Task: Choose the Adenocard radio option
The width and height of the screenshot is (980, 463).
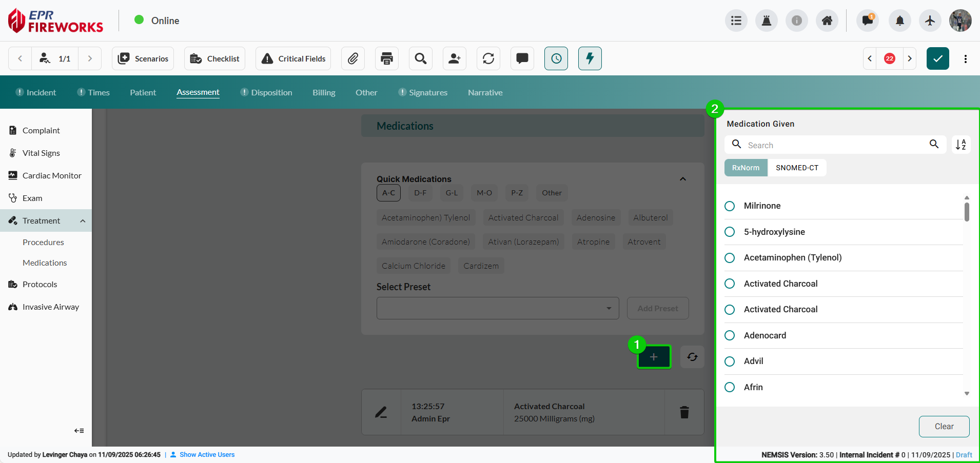Action: click(x=730, y=335)
